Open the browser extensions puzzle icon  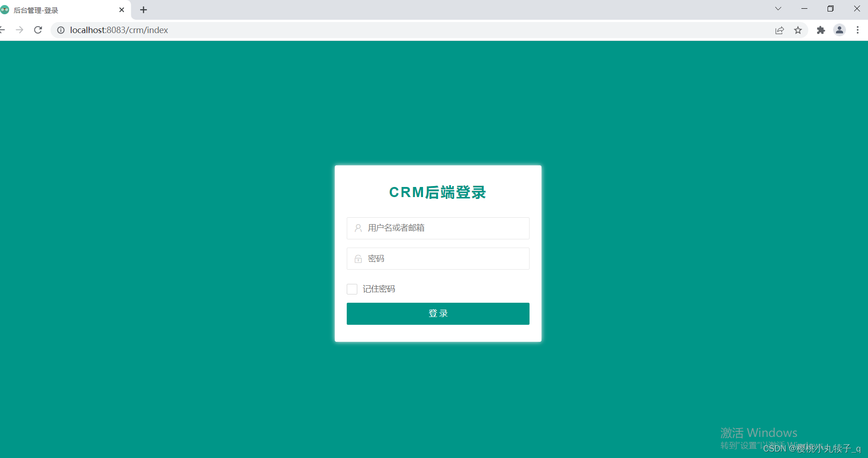[821, 30]
